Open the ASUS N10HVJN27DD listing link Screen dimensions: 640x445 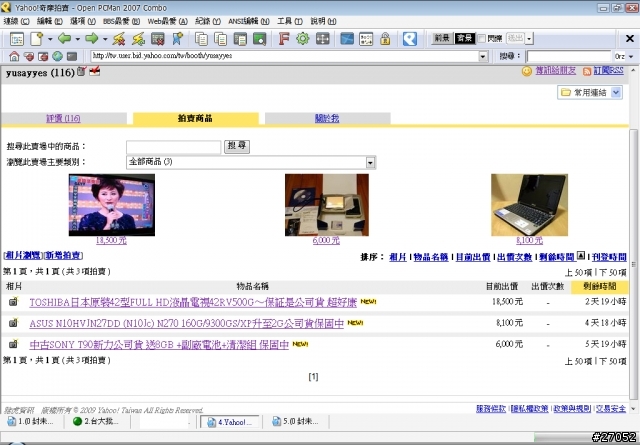(x=187, y=323)
